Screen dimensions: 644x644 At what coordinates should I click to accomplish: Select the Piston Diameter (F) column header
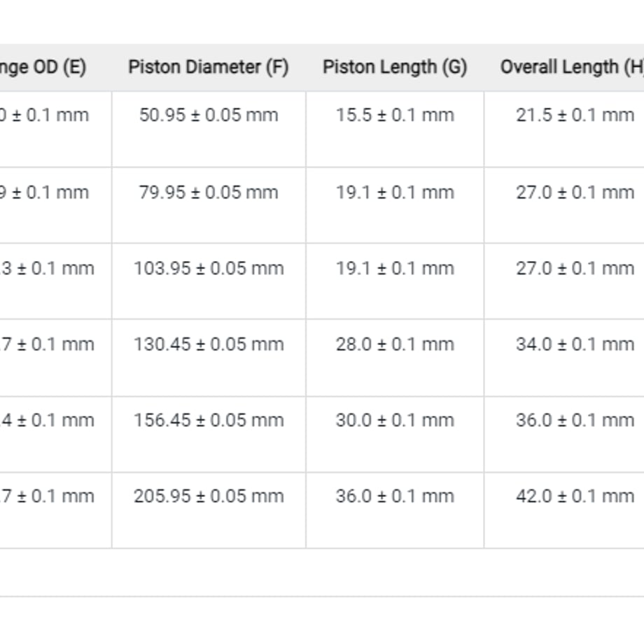click(209, 67)
